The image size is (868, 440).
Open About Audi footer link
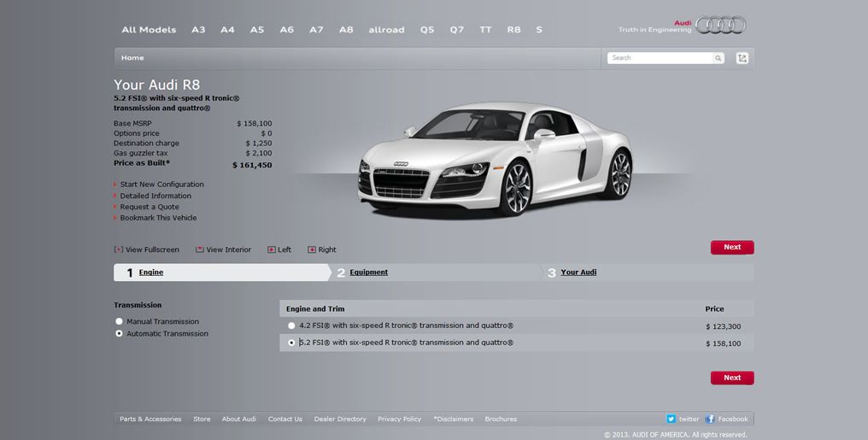tap(239, 419)
